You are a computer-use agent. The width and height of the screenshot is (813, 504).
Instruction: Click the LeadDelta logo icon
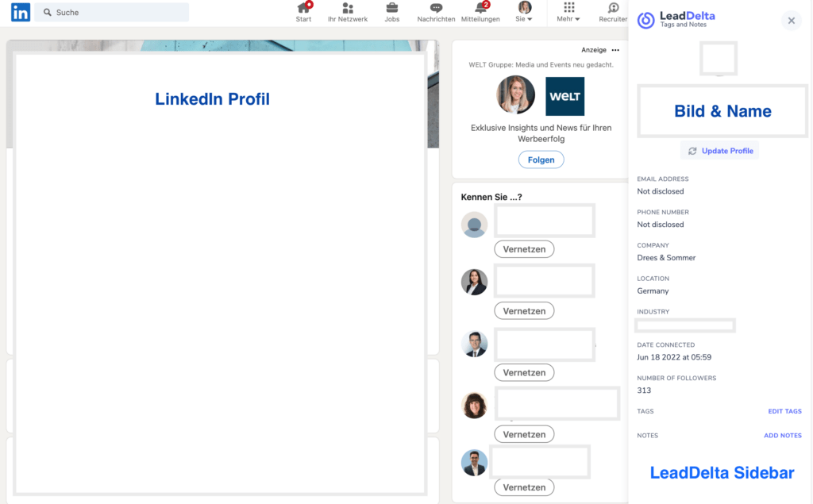coord(646,20)
